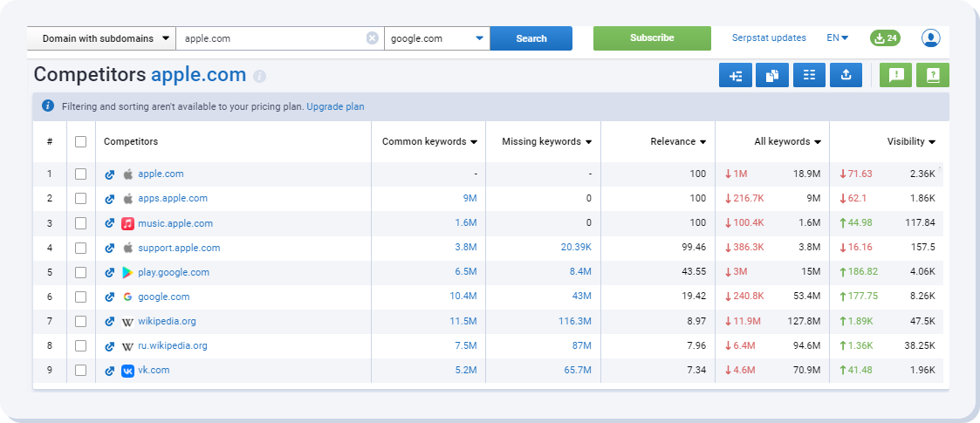Viewport: 980px width, 423px height.
Task: Follow the Upgrade plan link
Action: 335,106
